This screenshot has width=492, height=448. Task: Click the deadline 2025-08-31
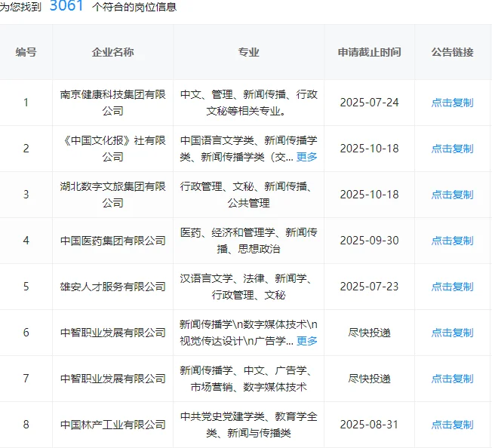tap(369, 425)
